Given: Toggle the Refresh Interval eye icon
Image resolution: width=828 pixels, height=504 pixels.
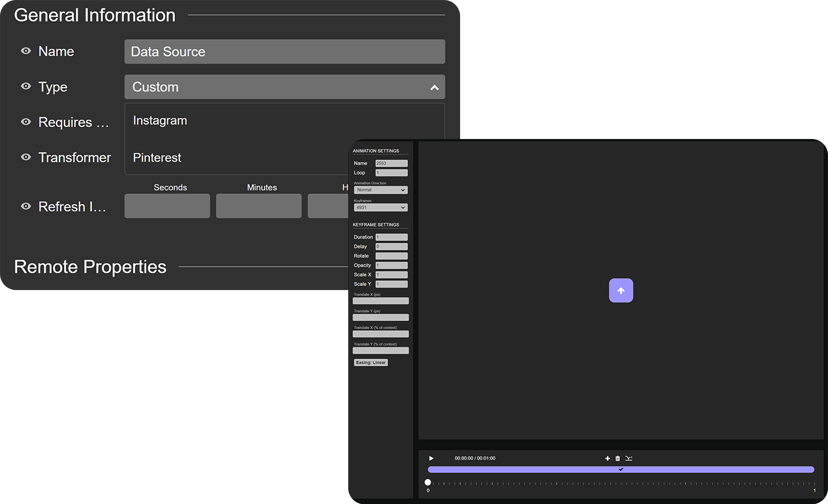Looking at the screenshot, I should pyautogui.click(x=25, y=206).
